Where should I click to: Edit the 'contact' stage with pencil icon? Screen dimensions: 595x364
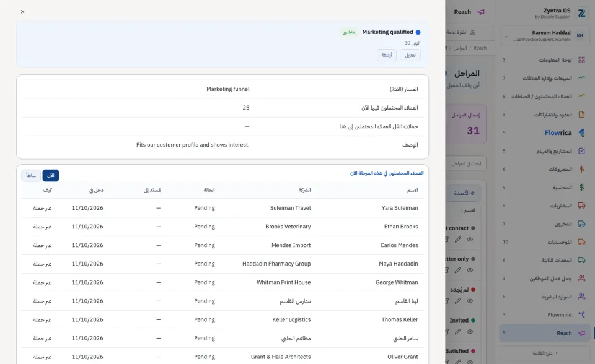point(457,240)
